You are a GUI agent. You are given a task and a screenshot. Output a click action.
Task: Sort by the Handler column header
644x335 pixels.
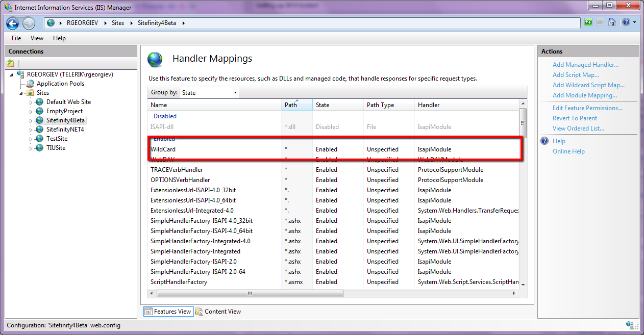point(467,105)
